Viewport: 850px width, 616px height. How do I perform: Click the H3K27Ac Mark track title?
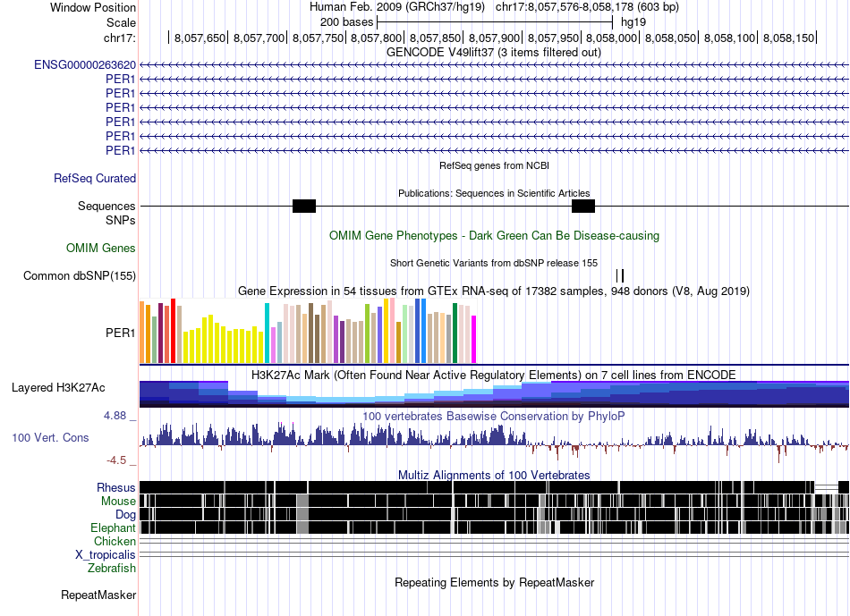pyautogui.click(x=494, y=375)
